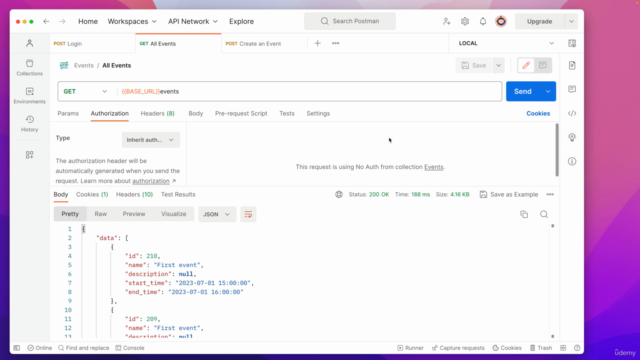Click Save as Example

[509, 194]
